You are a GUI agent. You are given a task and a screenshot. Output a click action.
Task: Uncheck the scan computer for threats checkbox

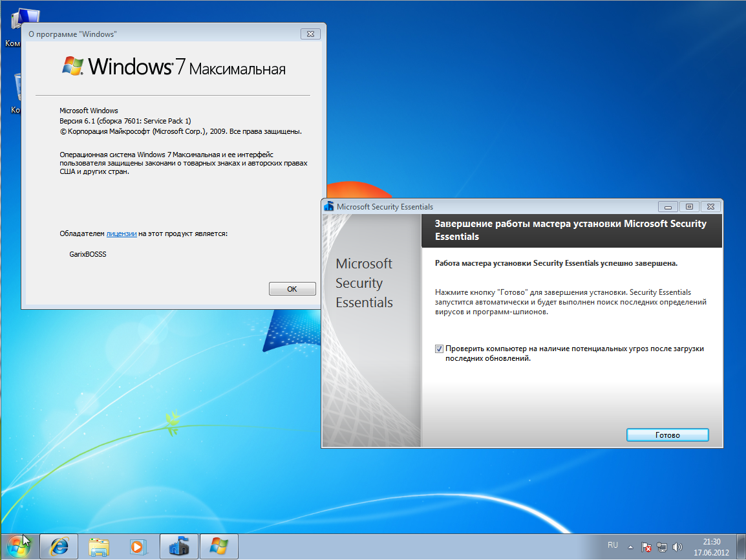coord(439,349)
